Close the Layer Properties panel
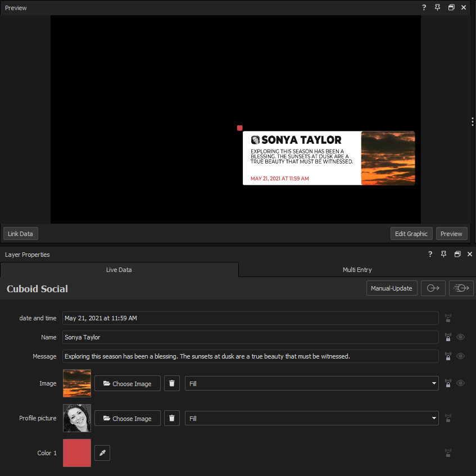This screenshot has width=476, height=476. tap(470, 254)
